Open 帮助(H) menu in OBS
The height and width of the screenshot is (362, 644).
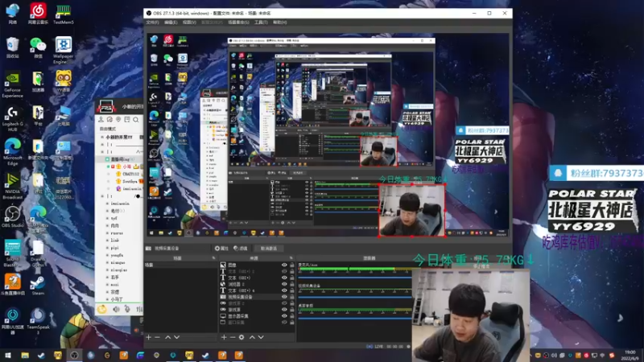click(279, 23)
